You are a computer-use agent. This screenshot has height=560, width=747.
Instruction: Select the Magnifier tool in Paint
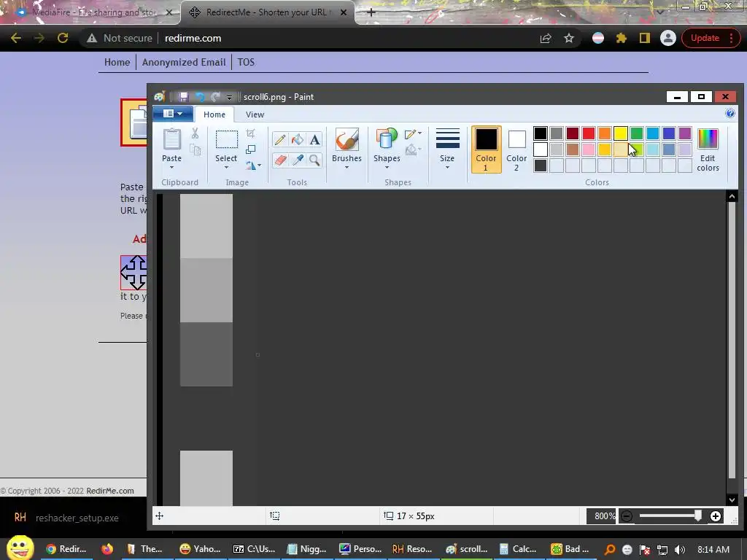pos(314,160)
